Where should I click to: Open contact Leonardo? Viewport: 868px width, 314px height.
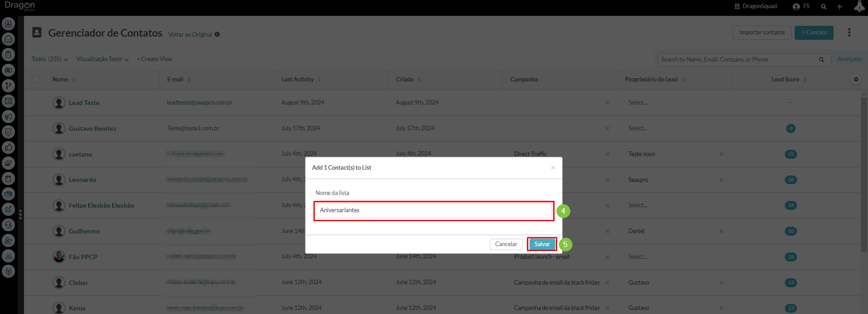[82, 180]
